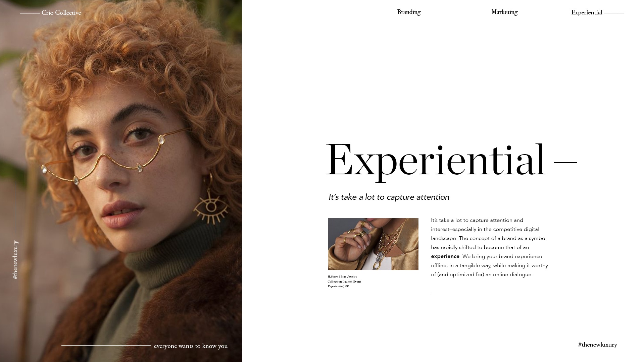Click the Crio Collective logo text
Image resolution: width=644 pixels, height=362 pixels.
[x=61, y=13]
